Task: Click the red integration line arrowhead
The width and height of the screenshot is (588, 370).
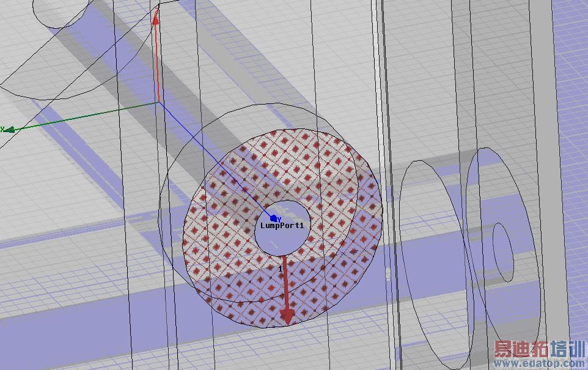Action: [x=287, y=317]
